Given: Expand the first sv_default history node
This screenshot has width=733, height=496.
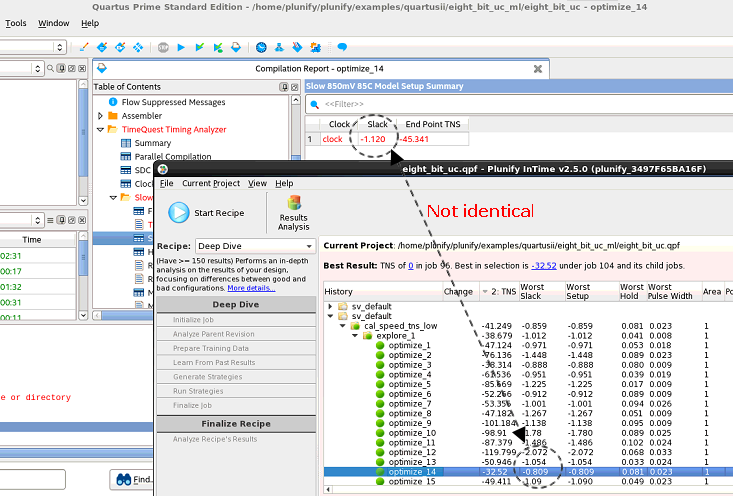Looking at the screenshot, I should pos(330,306).
